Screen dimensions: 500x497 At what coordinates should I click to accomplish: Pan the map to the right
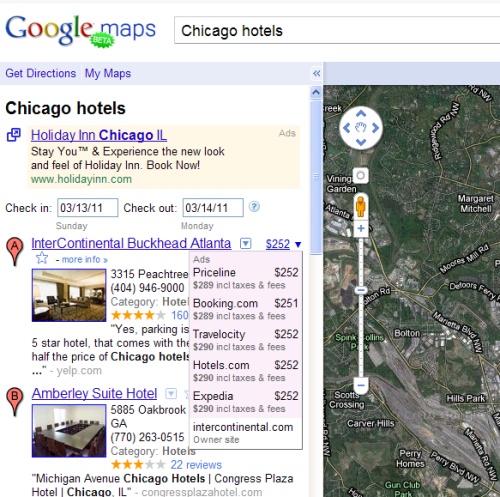click(375, 128)
